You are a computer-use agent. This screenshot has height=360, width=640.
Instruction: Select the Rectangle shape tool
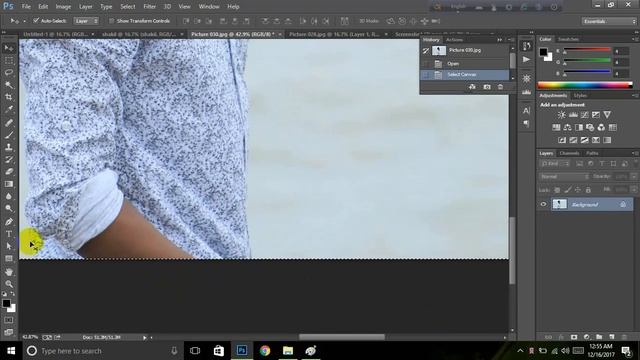pyautogui.click(x=9, y=259)
